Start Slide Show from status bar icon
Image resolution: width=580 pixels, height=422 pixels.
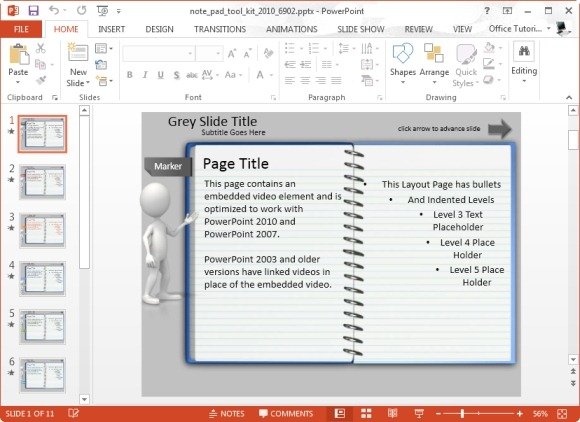(x=419, y=413)
